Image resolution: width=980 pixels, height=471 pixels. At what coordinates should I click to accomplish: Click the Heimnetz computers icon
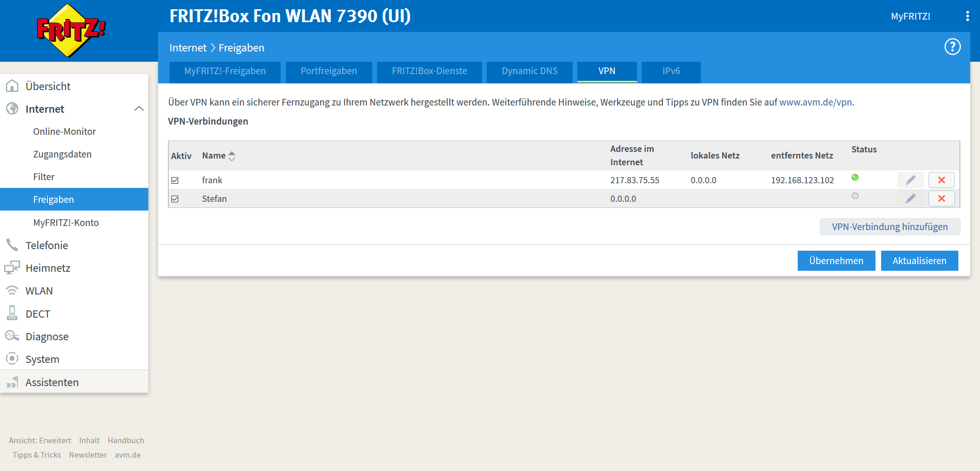12,268
